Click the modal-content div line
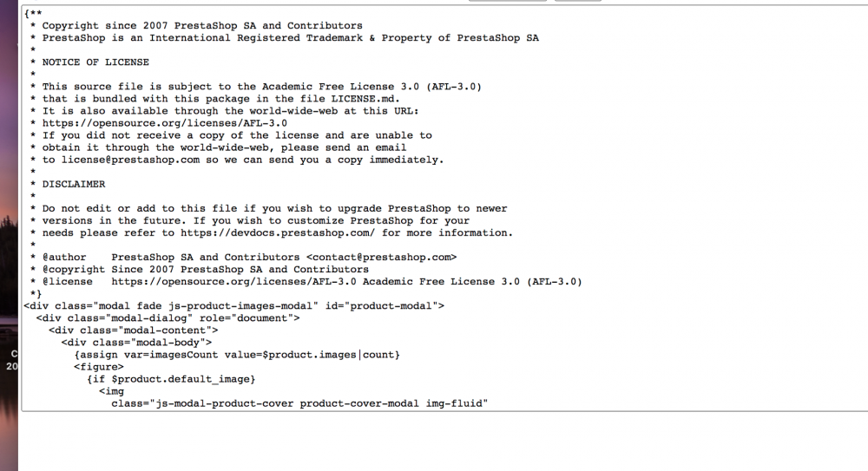The image size is (868, 471). [x=134, y=330]
